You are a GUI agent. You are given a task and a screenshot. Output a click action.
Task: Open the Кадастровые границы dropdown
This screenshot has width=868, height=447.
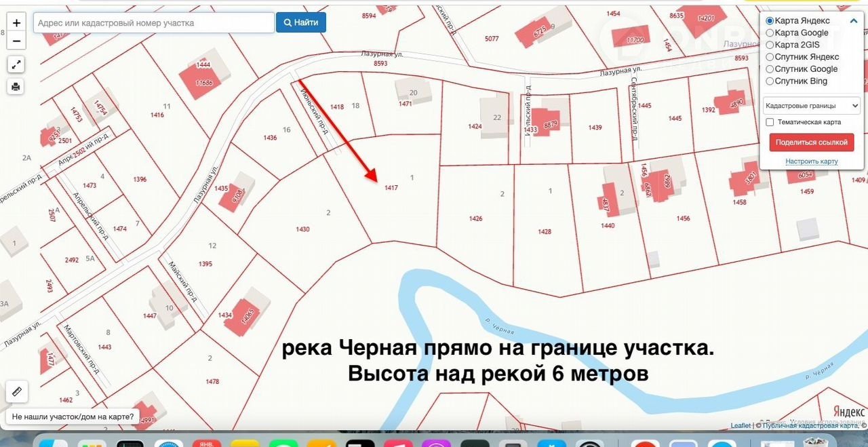pyautogui.click(x=811, y=106)
